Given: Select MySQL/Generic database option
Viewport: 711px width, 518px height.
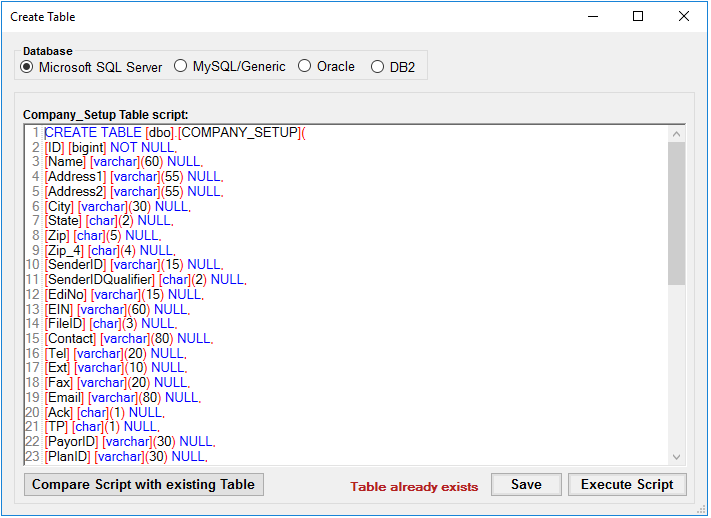Looking at the screenshot, I should (x=230, y=67).
